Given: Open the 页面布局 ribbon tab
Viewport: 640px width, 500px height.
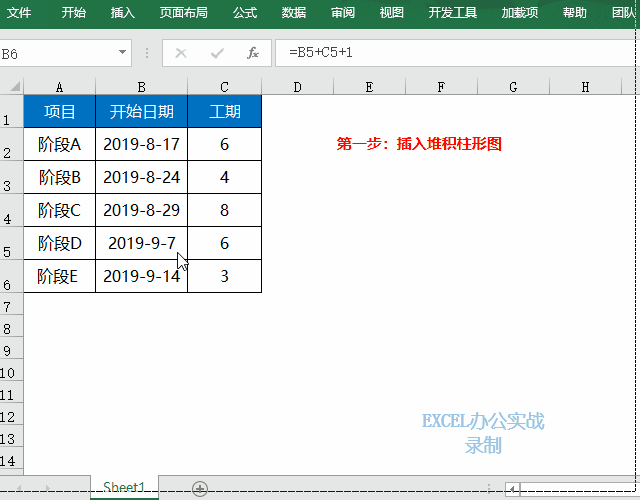Looking at the screenshot, I should tap(184, 13).
